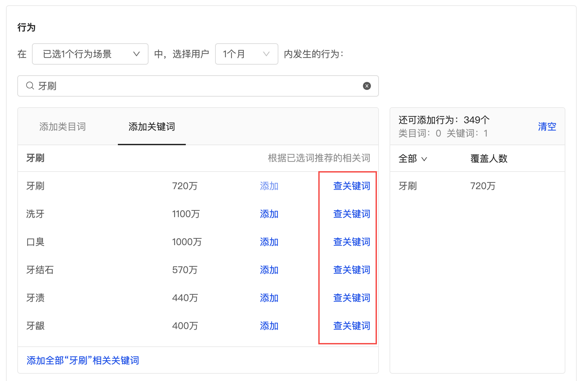Add the 牙结石 keyword
This screenshot has height=381, width=588.
tap(269, 270)
